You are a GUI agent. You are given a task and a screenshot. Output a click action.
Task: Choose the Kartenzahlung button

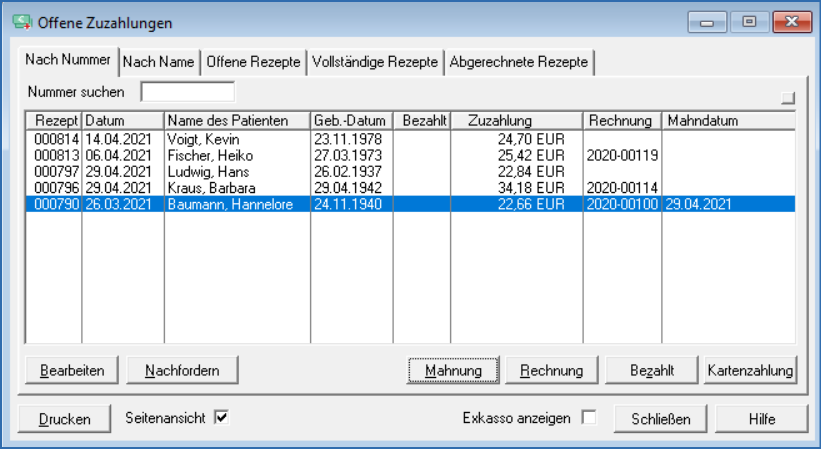point(750,370)
